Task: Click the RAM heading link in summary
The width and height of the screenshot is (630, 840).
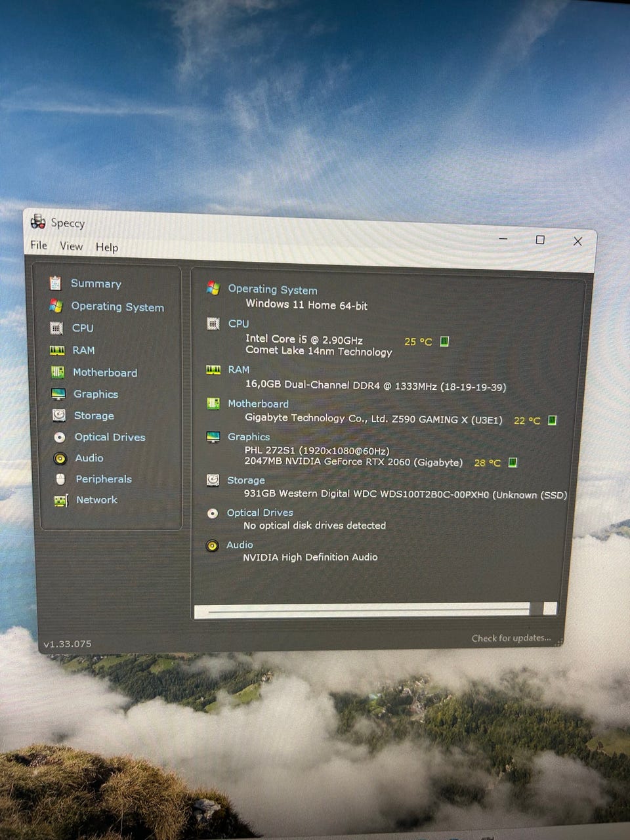Action: click(239, 369)
